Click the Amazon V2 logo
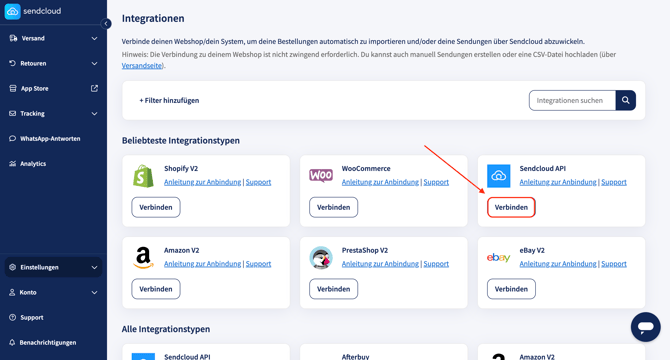The height and width of the screenshot is (360, 670). 143,258
